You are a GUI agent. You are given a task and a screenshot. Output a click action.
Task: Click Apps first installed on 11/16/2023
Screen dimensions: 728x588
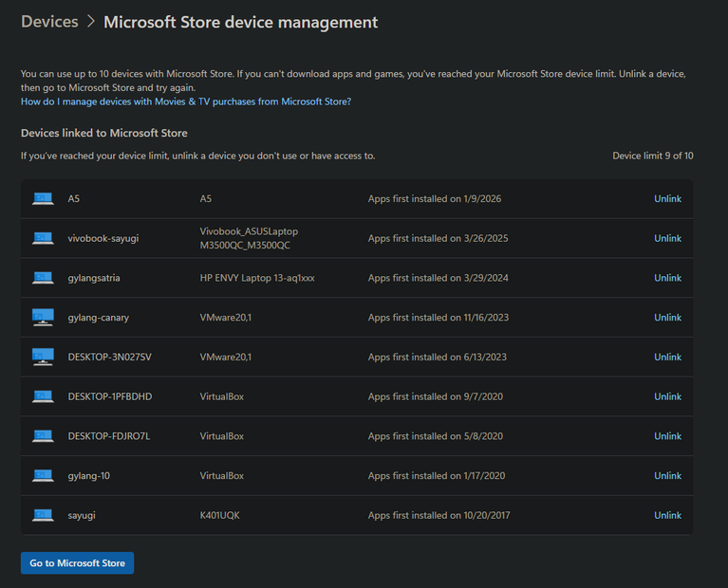(x=439, y=318)
